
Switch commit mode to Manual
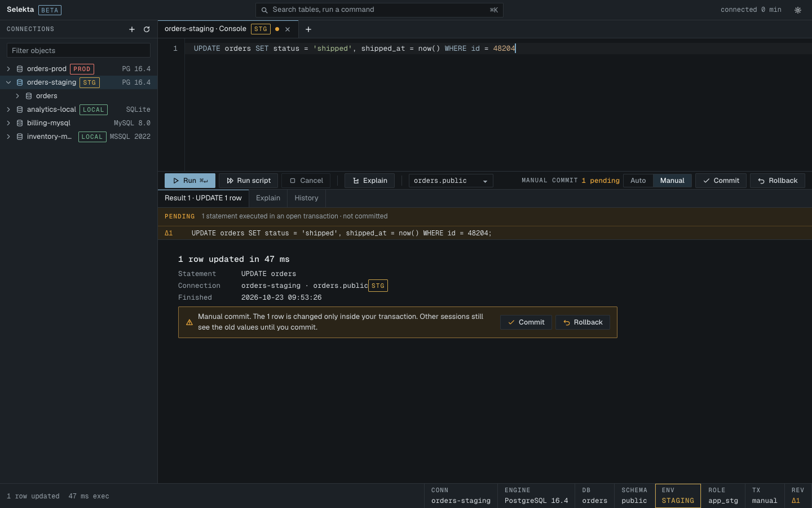tap(672, 181)
